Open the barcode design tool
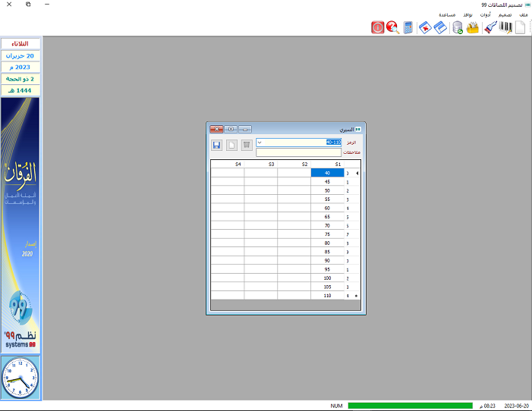 [505, 28]
